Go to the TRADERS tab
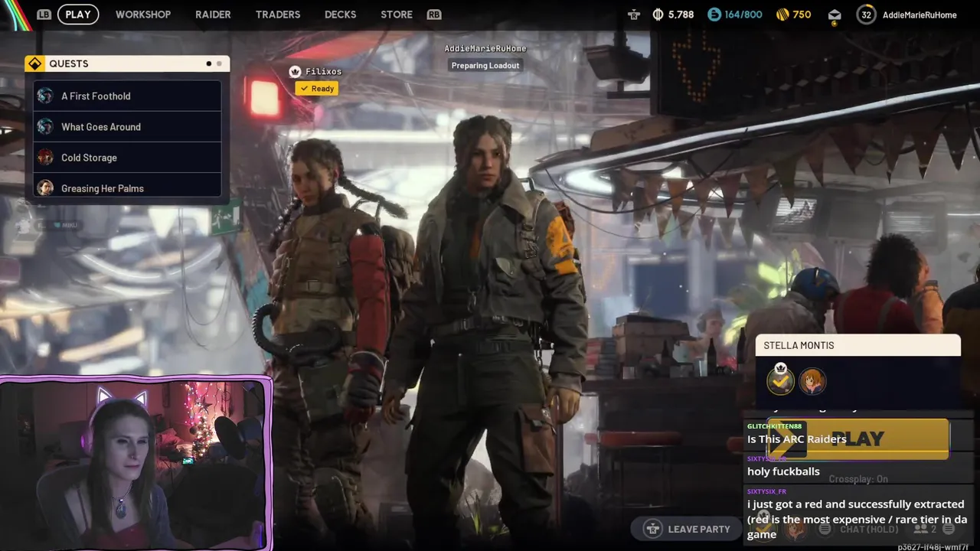980x551 pixels. 278,14
